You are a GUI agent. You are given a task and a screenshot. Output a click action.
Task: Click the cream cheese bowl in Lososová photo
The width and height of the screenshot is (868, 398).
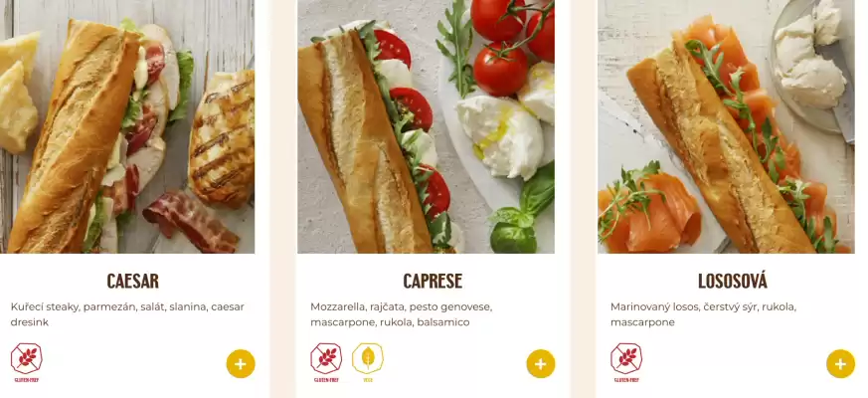click(x=811, y=64)
